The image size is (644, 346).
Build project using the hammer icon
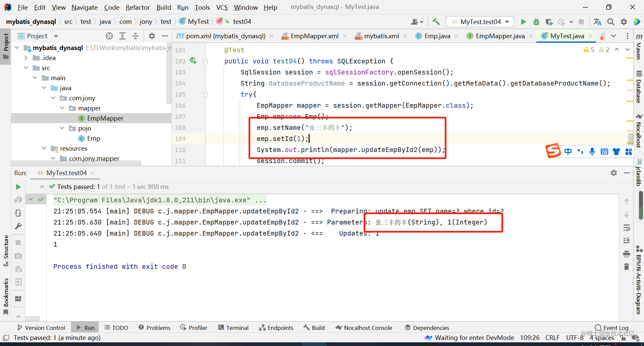[x=436, y=22]
